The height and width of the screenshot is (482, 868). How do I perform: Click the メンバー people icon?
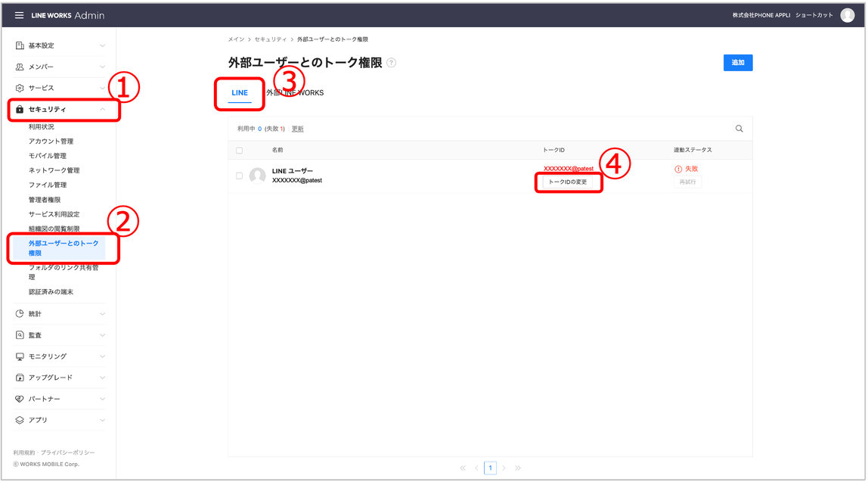[x=20, y=67]
